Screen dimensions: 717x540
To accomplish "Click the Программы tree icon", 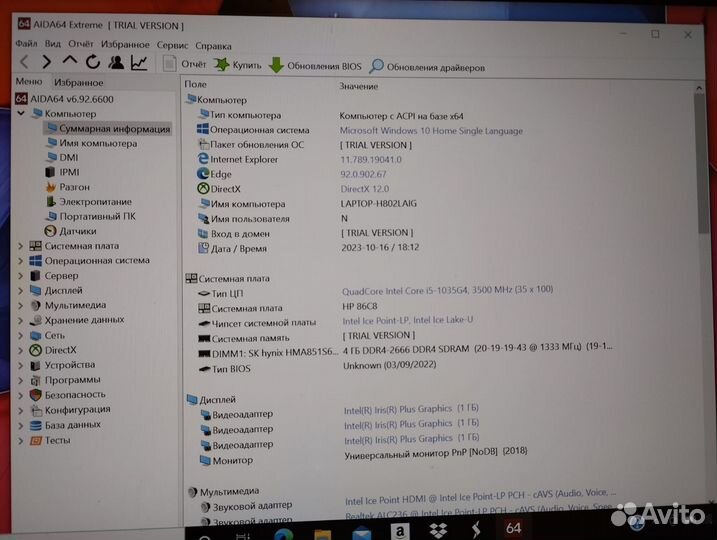I will point(36,380).
